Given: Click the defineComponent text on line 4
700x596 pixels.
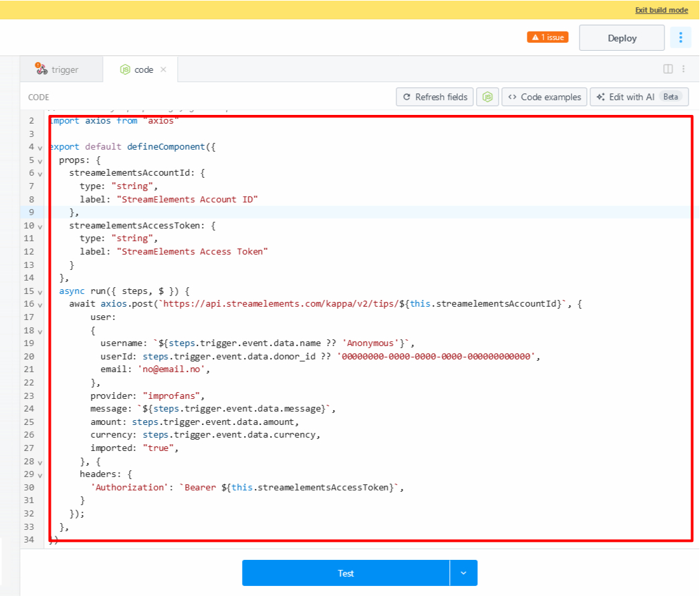Looking at the screenshot, I should [x=166, y=147].
